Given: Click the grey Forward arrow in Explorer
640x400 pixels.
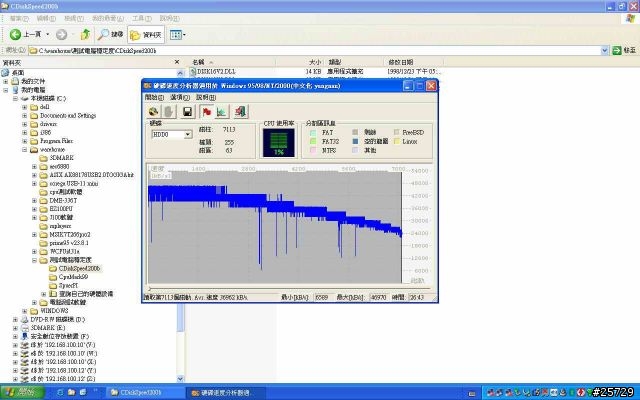Looking at the screenshot, I should [61, 35].
